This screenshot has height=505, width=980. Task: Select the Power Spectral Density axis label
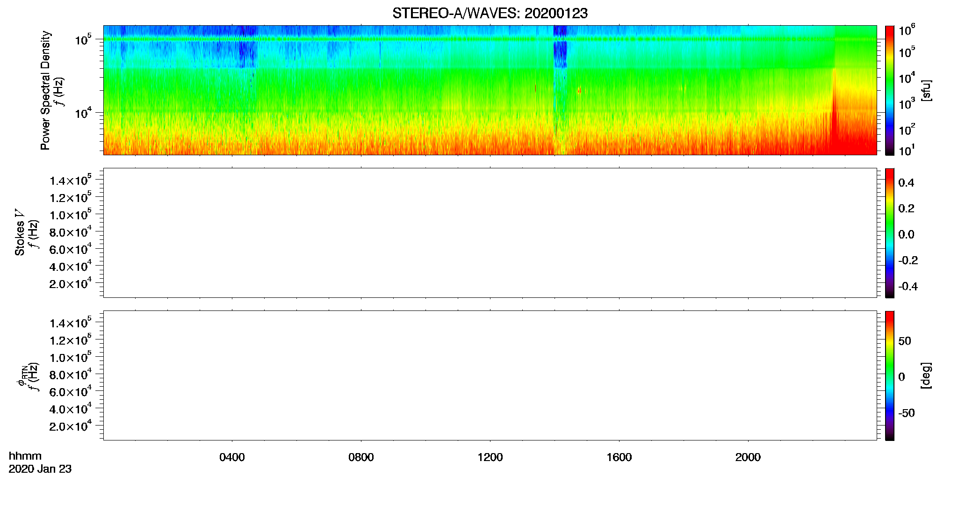click(x=45, y=90)
